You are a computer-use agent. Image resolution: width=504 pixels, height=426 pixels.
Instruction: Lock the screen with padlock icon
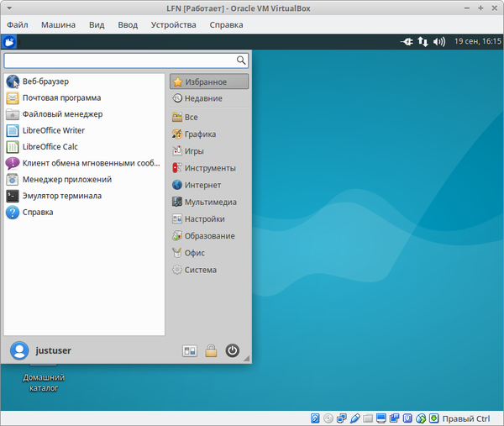[211, 351]
